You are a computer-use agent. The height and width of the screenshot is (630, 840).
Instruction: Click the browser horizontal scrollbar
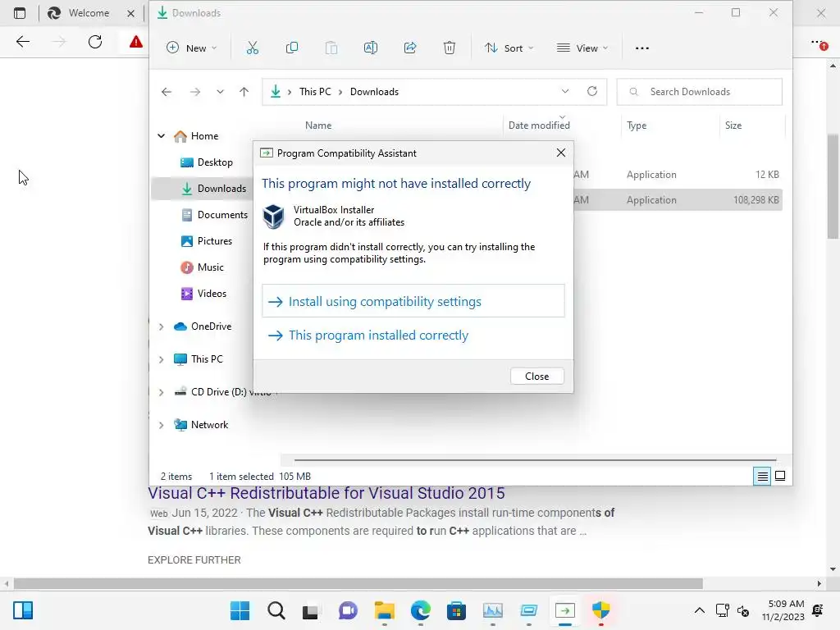coord(358,583)
